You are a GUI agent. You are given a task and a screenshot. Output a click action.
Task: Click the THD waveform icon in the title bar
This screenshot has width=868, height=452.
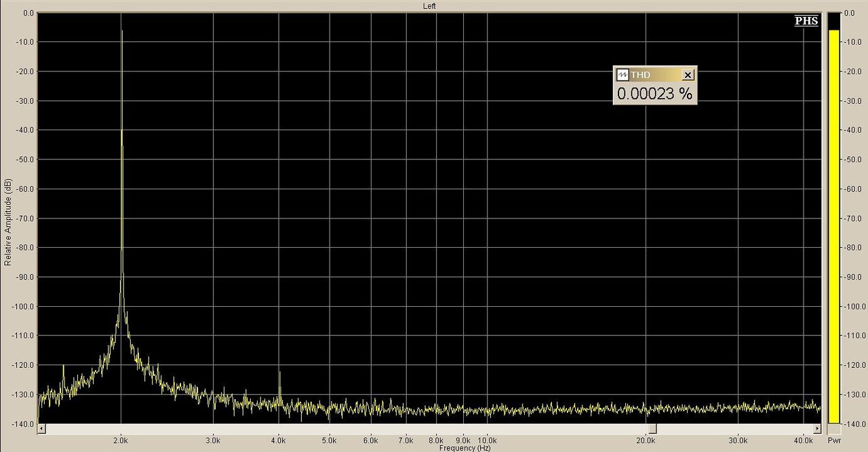623,75
